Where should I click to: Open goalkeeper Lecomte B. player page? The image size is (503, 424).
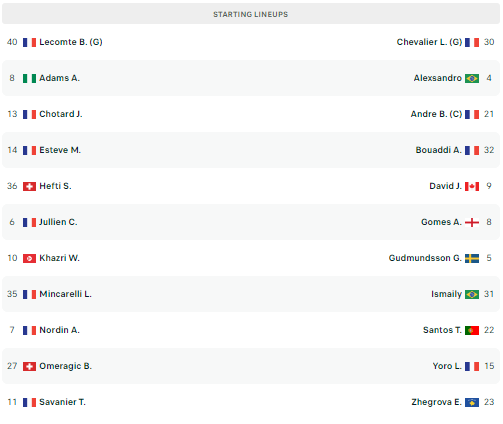(x=71, y=42)
